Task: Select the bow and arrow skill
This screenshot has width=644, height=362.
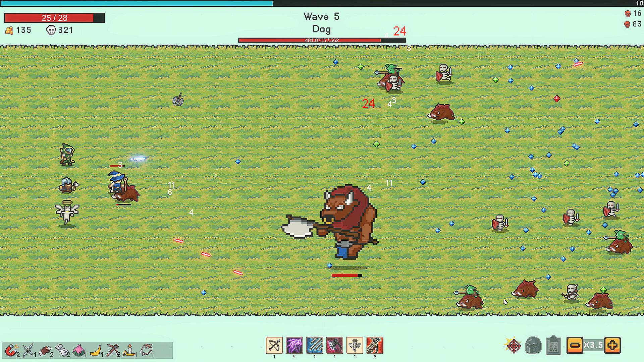Action: 274,345
